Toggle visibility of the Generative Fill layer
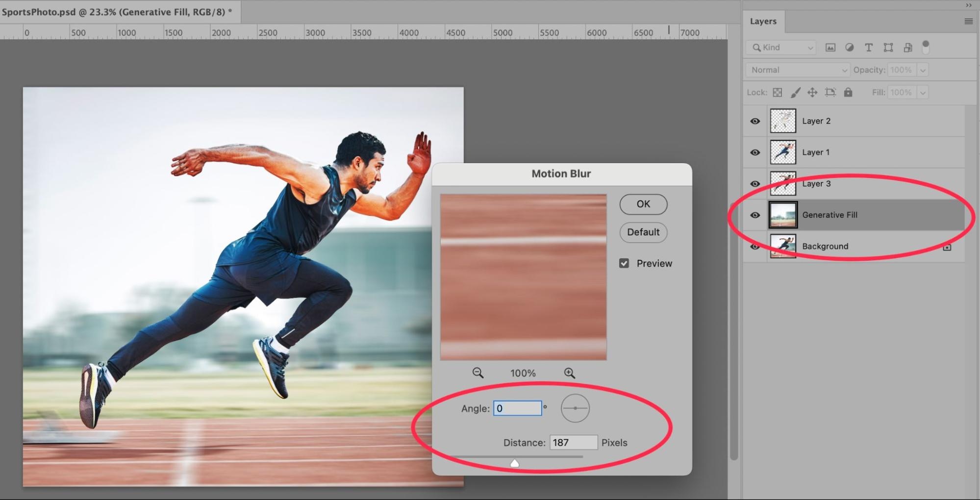980x500 pixels. pos(755,215)
